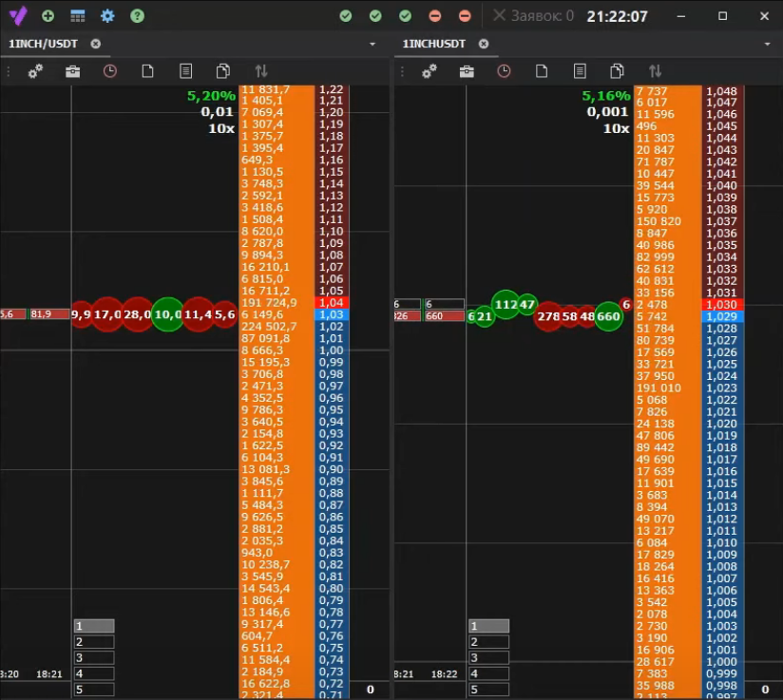This screenshot has width=783, height=700.
Task: Select the 1INCH/USDT tab
Action: coord(43,44)
